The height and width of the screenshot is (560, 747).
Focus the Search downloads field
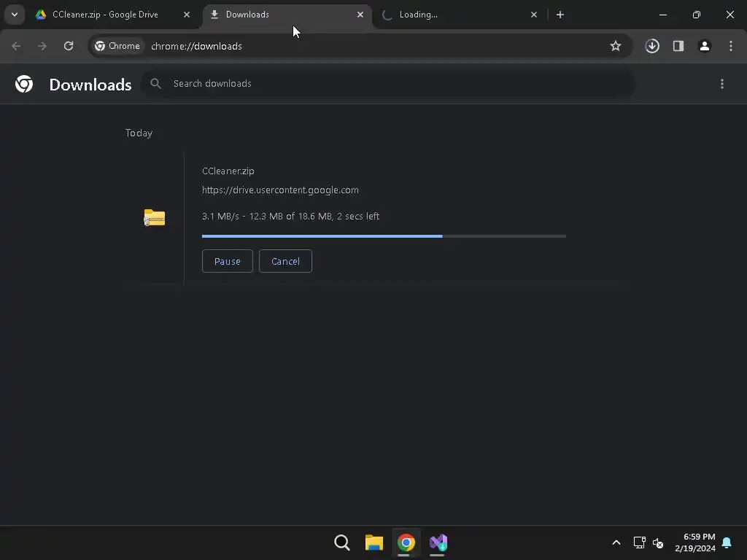[388, 84]
